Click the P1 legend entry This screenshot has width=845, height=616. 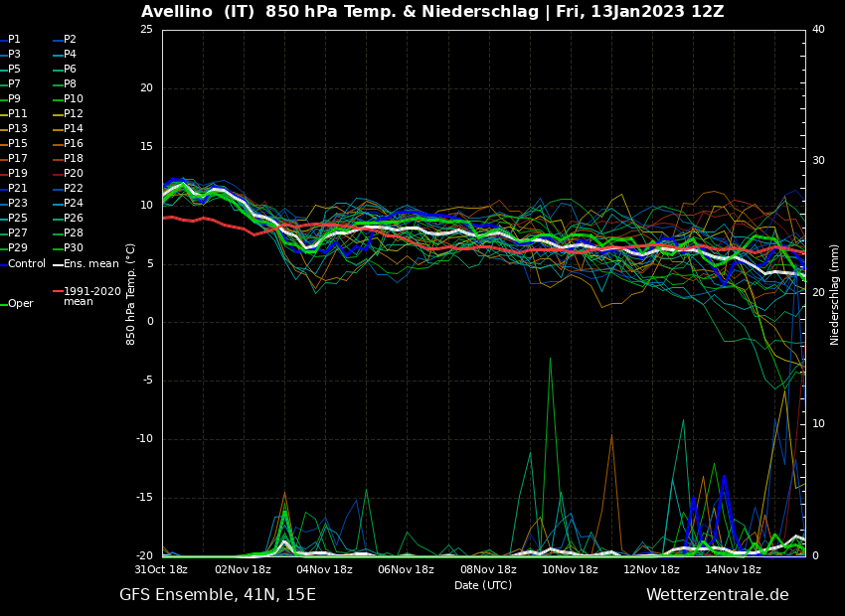14,40
